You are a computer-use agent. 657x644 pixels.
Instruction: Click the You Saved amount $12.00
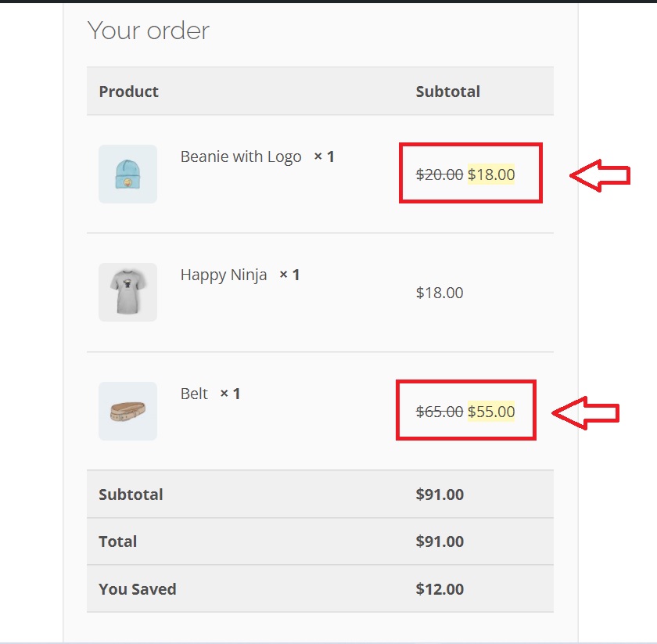(x=440, y=589)
